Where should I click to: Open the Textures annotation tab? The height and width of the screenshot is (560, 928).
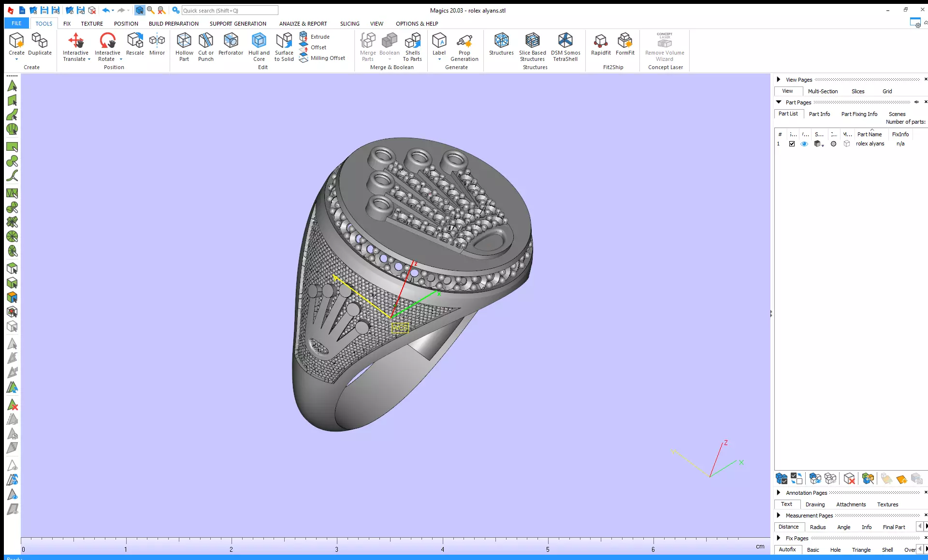coord(887,504)
